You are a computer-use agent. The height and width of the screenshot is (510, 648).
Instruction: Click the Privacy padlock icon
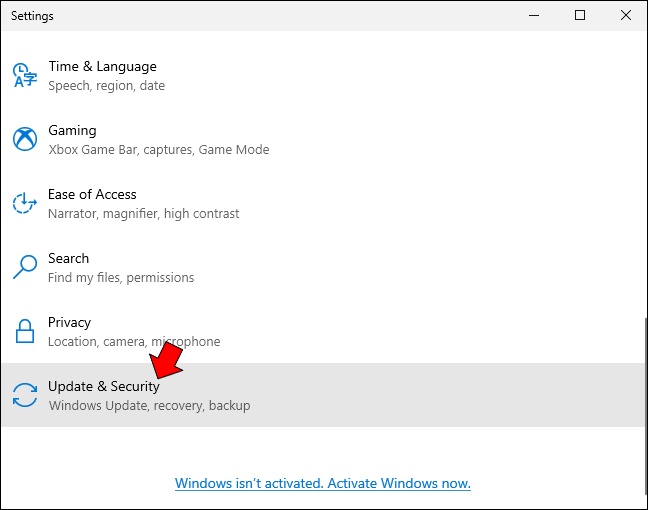coord(24,331)
